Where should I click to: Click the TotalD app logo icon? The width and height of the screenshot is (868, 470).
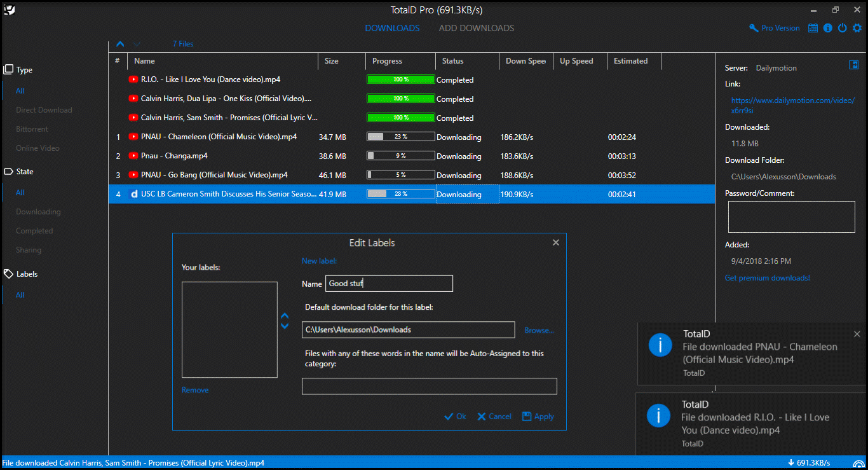click(x=9, y=9)
